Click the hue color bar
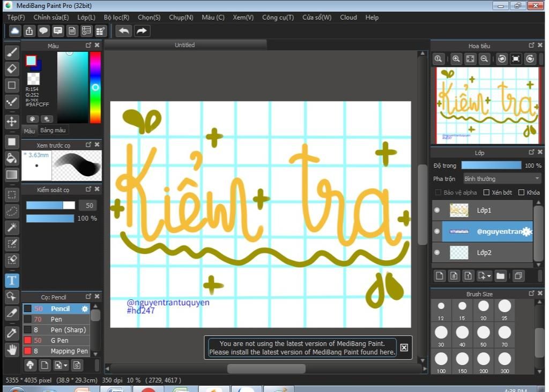 (x=95, y=87)
